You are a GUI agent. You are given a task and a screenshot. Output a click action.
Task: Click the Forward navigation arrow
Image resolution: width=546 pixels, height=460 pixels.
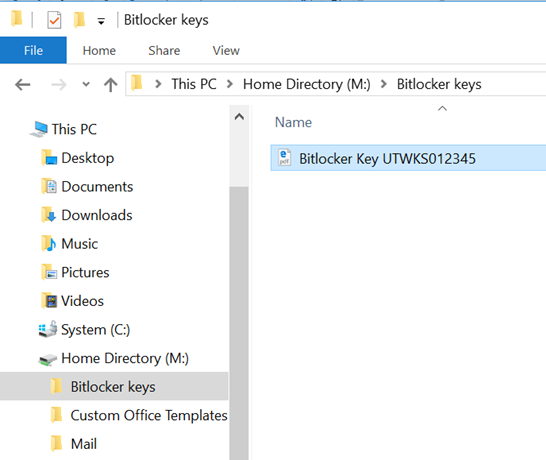click(x=58, y=85)
